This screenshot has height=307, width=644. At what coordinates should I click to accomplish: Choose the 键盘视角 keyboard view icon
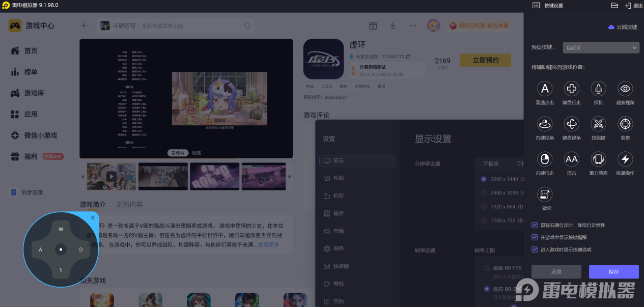(x=572, y=124)
